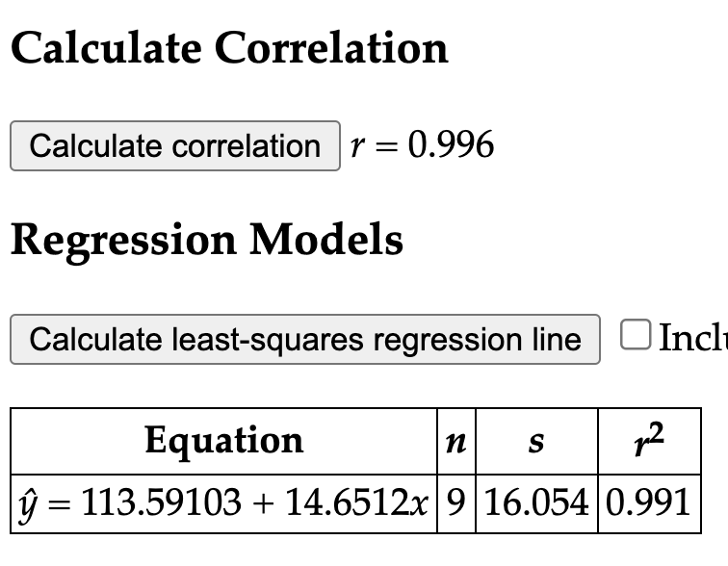Select the 0.996 correlation value
The width and height of the screenshot is (728, 566).
[x=451, y=146]
